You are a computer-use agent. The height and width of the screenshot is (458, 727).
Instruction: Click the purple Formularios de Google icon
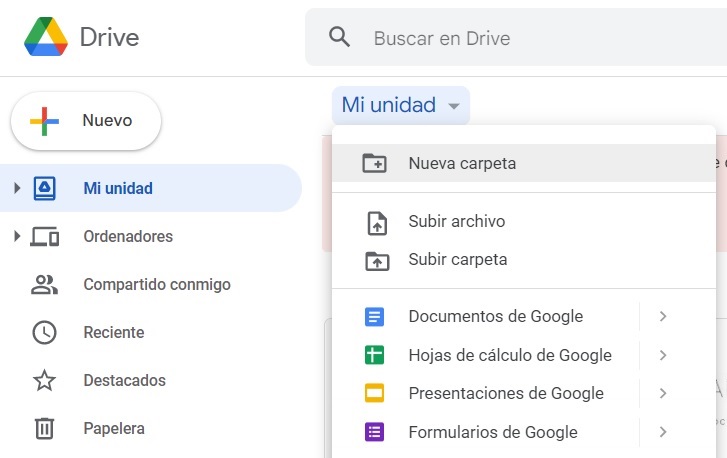[375, 432]
